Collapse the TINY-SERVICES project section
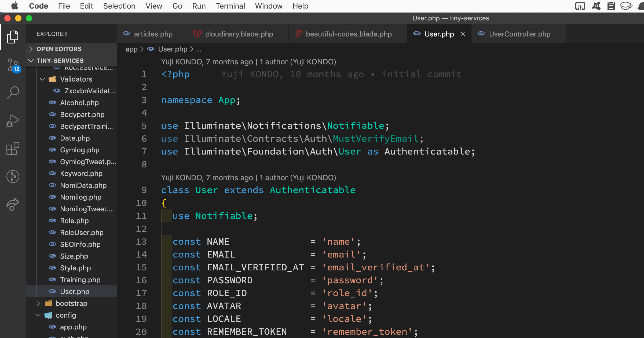This screenshot has width=644, height=338. click(60, 61)
